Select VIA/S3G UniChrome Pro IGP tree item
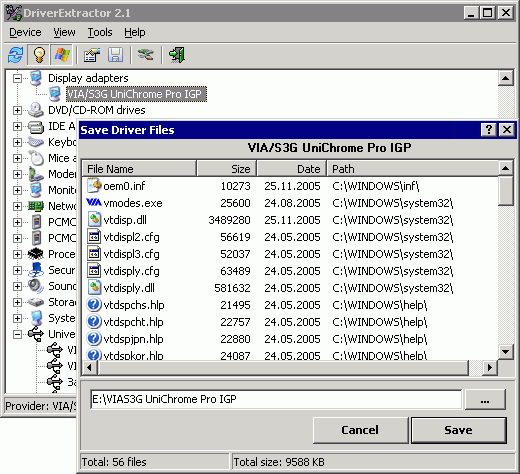 point(136,94)
